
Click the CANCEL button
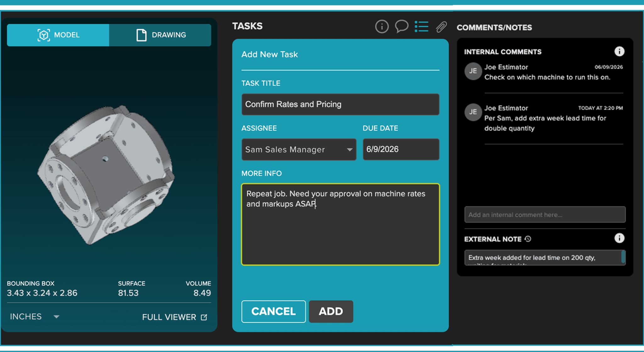[274, 311]
